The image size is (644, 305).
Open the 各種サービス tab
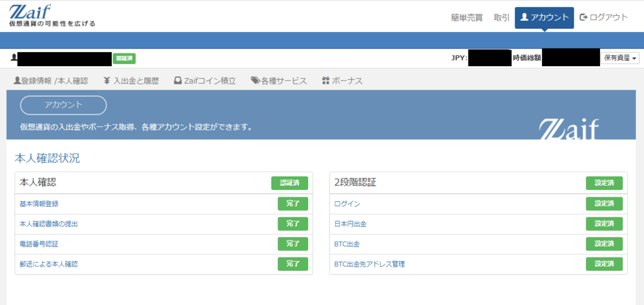pyautogui.click(x=279, y=80)
